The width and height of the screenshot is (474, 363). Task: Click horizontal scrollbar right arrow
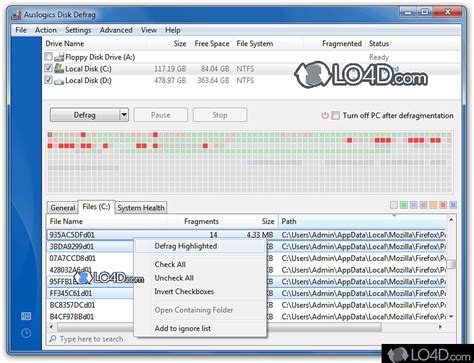tap(441, 327)
